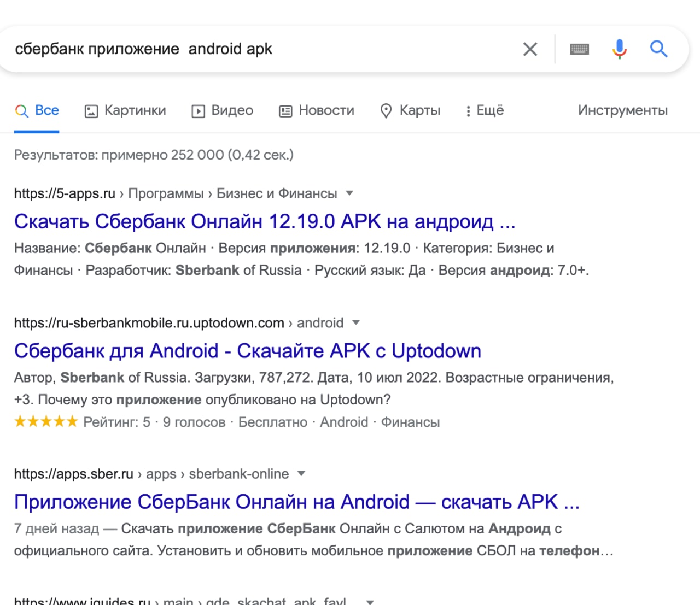Go to the Новости tab
700x605 pixels.
(x=317, y=110)
